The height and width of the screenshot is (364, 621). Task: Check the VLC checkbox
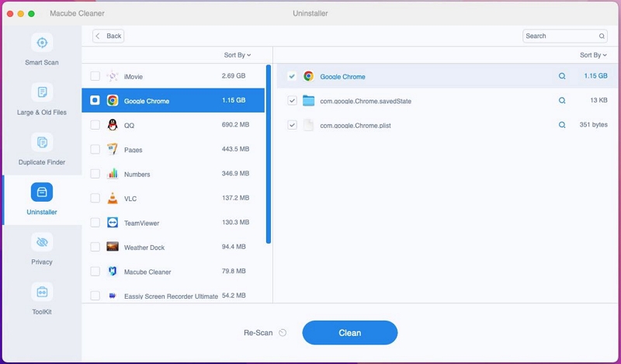coord(95,198)
